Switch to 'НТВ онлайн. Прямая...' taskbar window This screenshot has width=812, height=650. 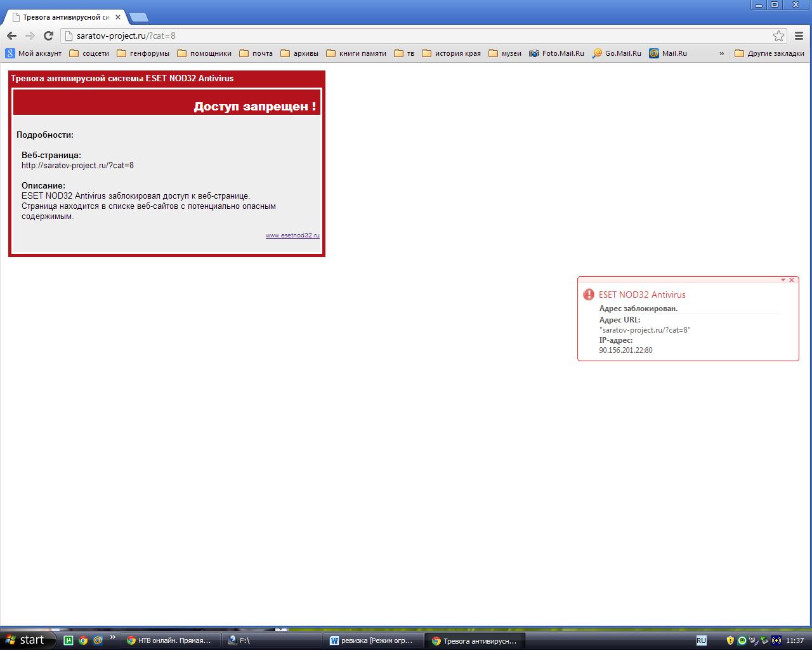[x=172, y=640]
